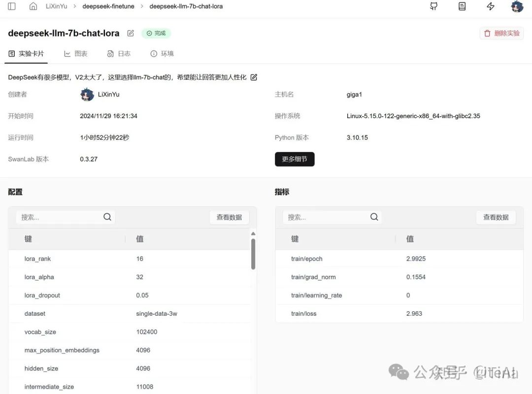Image resolution: width=532 pixels, height=394 pixels.
Task: Click Python version 3.10.15
Action: [357, 137]
